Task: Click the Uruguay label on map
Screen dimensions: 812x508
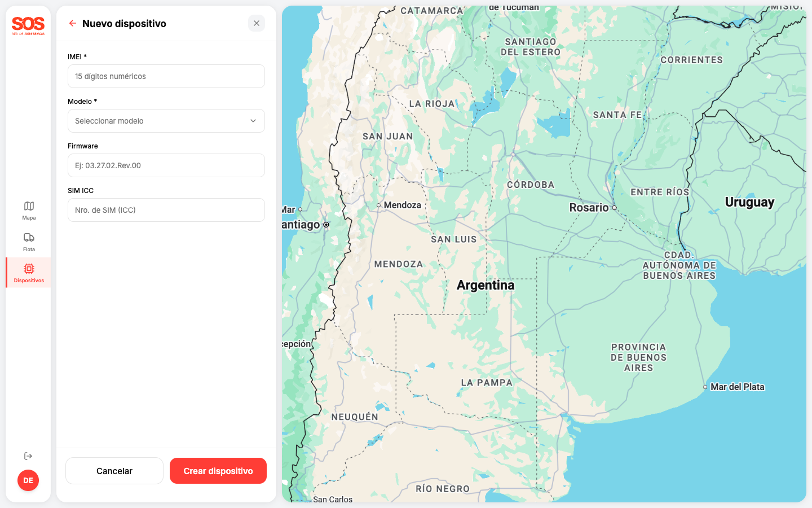Action: tap(749, 202)
